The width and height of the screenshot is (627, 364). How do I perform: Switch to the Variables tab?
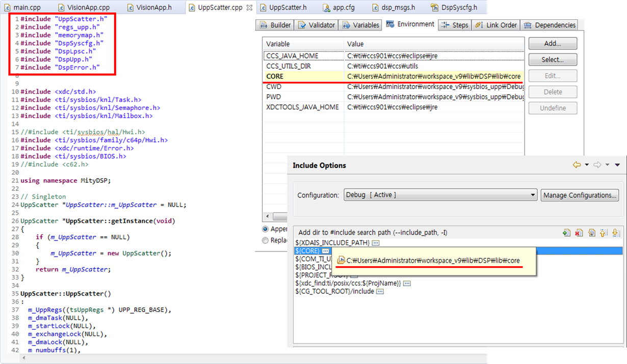pos(361,25)
